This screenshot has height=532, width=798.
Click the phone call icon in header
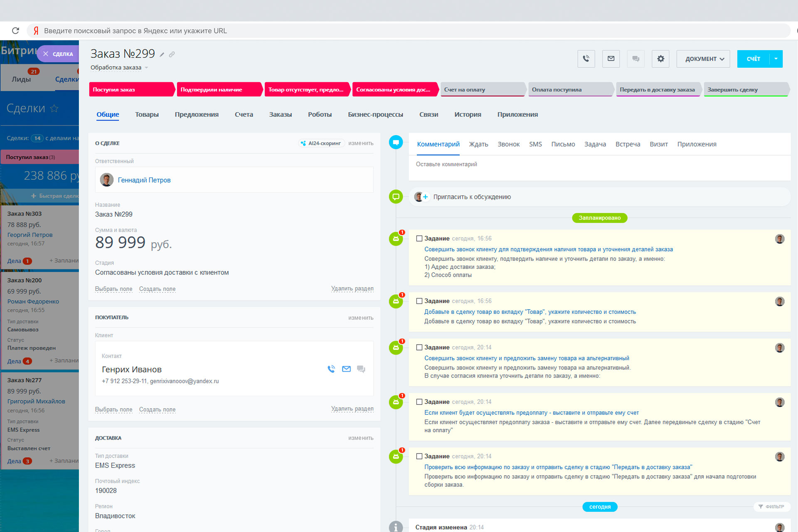click(586, 59)
